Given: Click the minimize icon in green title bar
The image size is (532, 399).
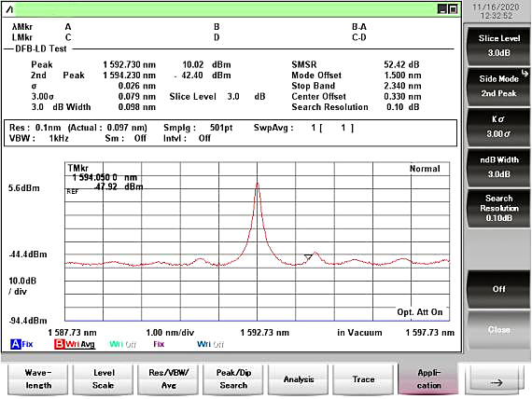Looking at the screenshot, I should [442, 9].
